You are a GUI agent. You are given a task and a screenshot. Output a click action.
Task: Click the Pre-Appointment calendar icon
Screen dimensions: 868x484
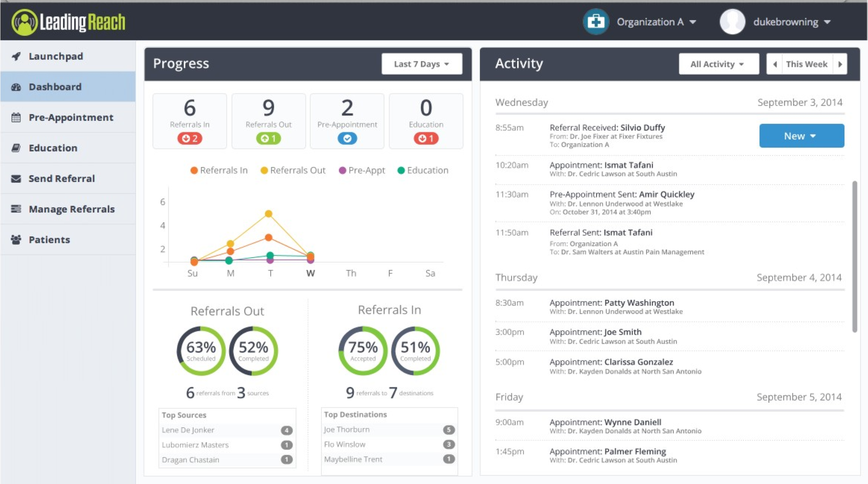(16, 117)
